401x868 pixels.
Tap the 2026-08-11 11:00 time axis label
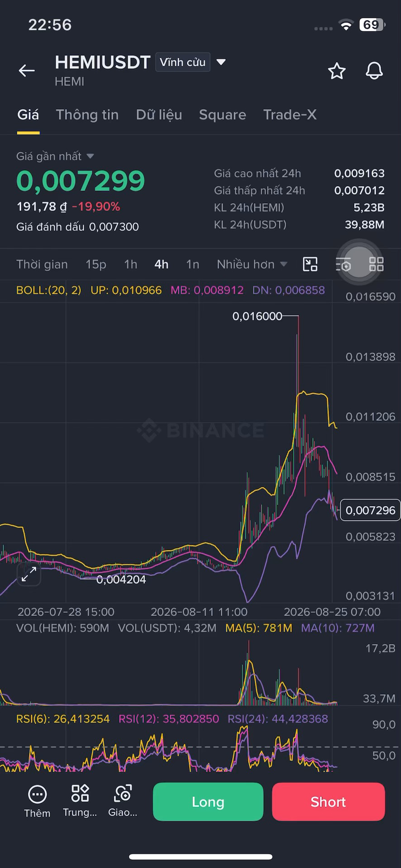tap(199, 612)
